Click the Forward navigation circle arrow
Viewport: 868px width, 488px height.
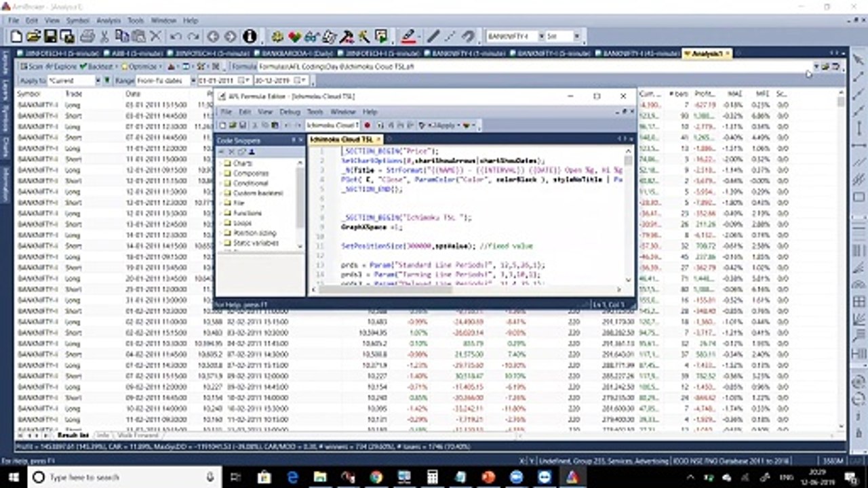click(231, 36)
